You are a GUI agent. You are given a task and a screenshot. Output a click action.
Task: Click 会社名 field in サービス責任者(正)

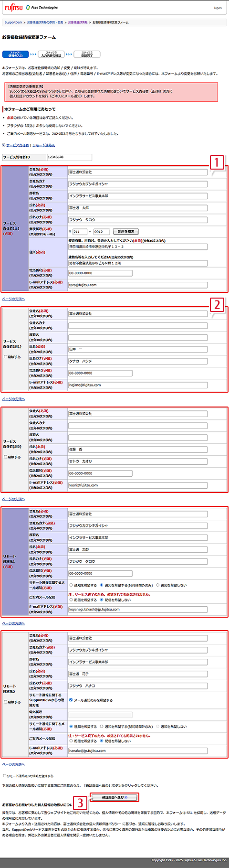click(x=138, y=172)
